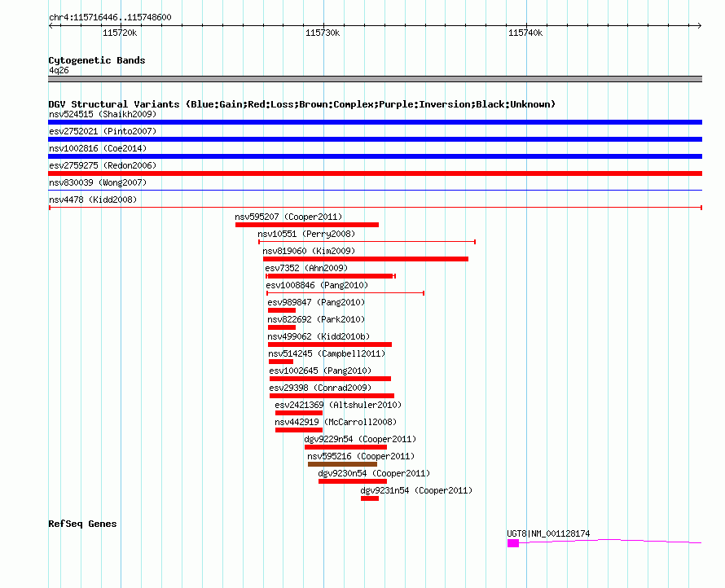This screenshot has width=725, height=588.
Task: Click the red bar of esv2759275 (Redon2006)
Action: pos(375,173)
